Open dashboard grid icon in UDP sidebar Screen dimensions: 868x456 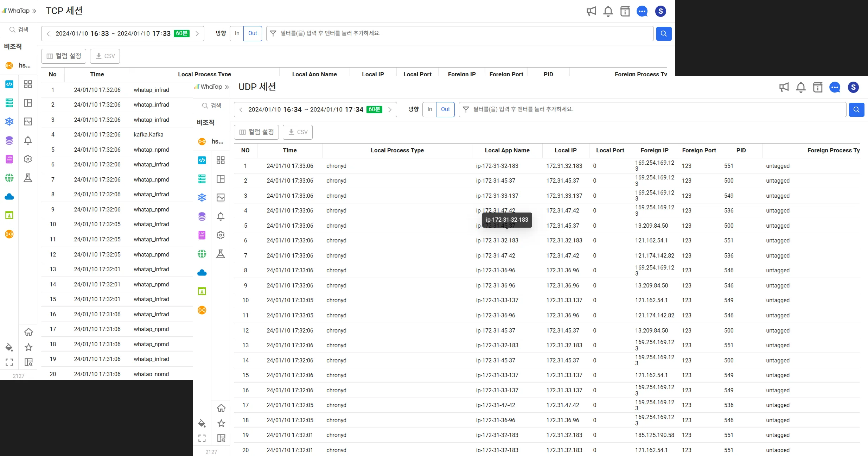pos(221,160)
